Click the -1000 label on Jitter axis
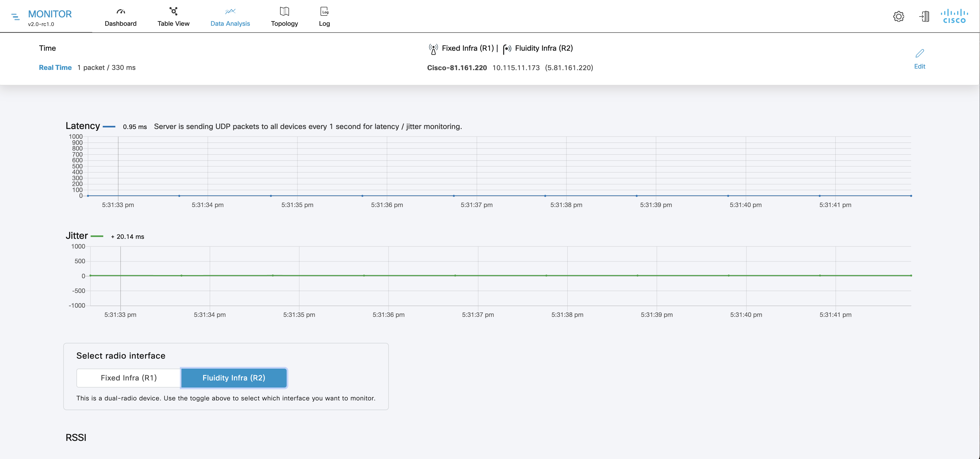 click(x=77, y=305)
